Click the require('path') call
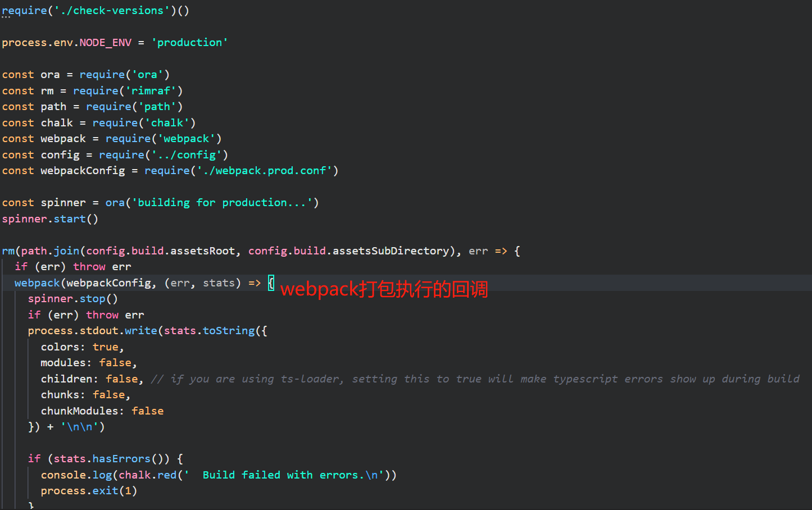The width and height of the screenshot is (812, 510). (x=134, y=107)
